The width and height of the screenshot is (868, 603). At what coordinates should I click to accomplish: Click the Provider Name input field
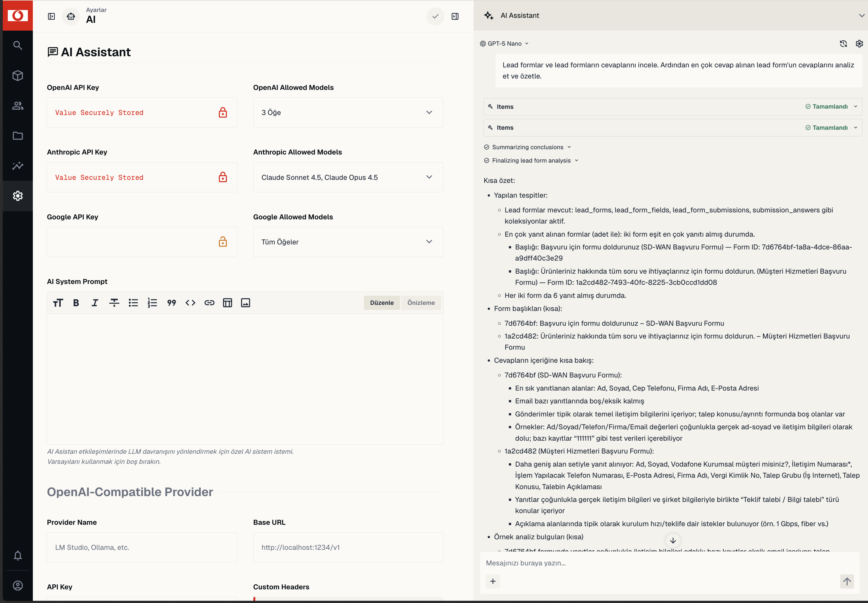(x=142, y=547)
